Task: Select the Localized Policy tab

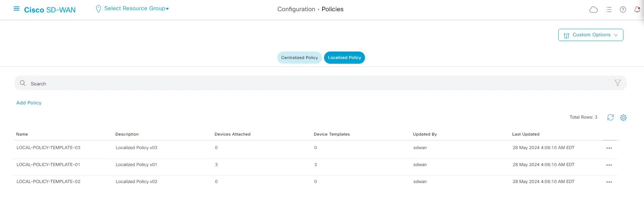Action: point(344,58)
